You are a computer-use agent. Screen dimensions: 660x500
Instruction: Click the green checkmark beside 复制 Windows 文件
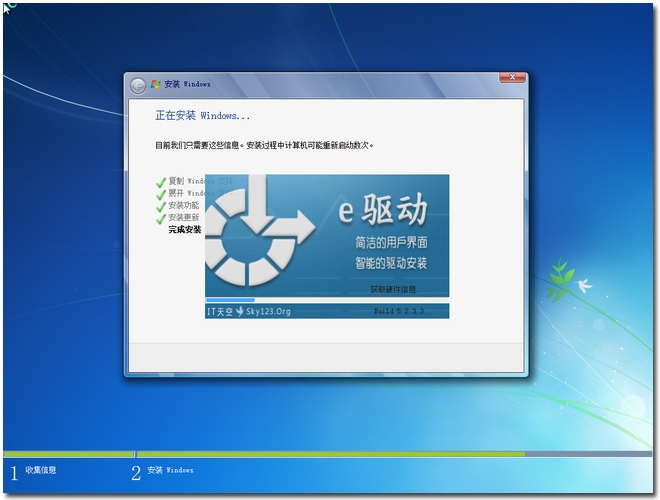pos(161,182)
